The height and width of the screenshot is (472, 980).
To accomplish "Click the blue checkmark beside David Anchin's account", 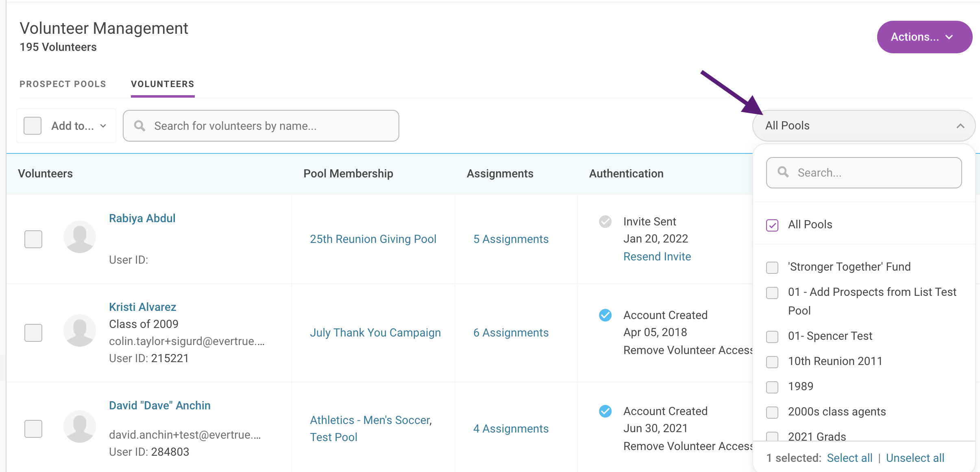I will [605, 411].
